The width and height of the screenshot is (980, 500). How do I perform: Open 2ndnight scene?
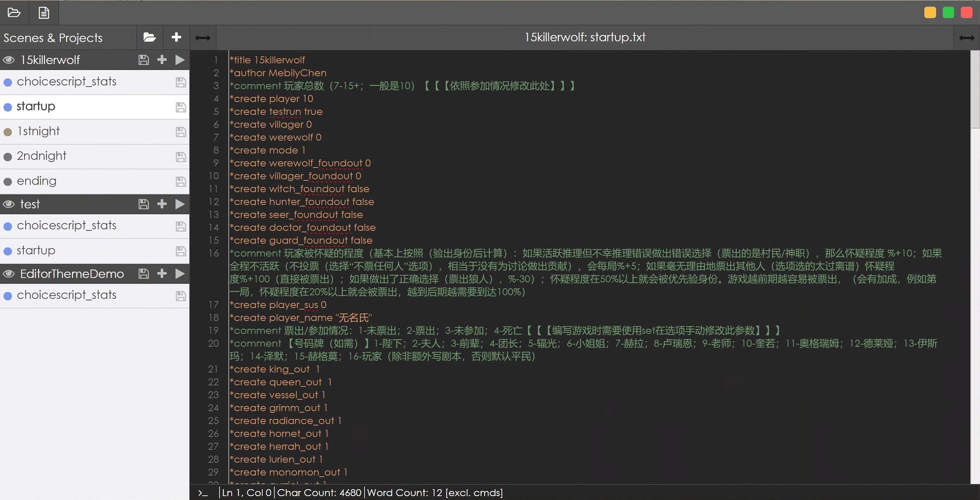pos(94,157)
